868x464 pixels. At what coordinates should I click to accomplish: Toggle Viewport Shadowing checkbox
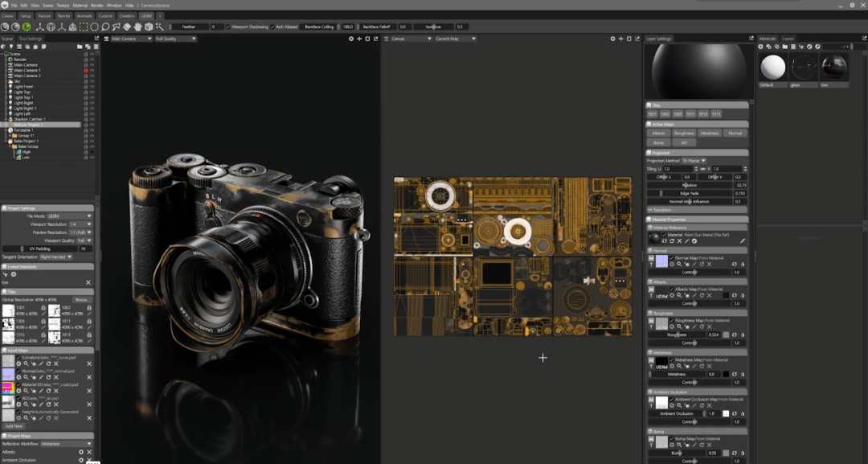tap(227, 27)
